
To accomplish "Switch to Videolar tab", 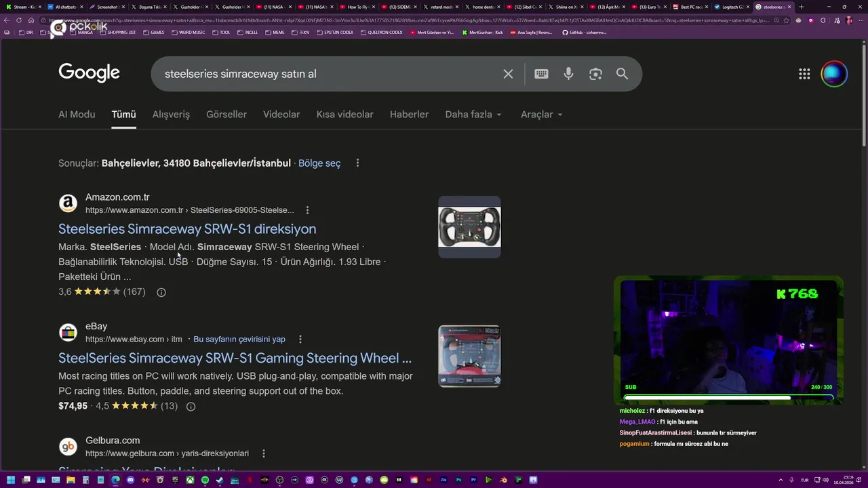I will (281, 115).
